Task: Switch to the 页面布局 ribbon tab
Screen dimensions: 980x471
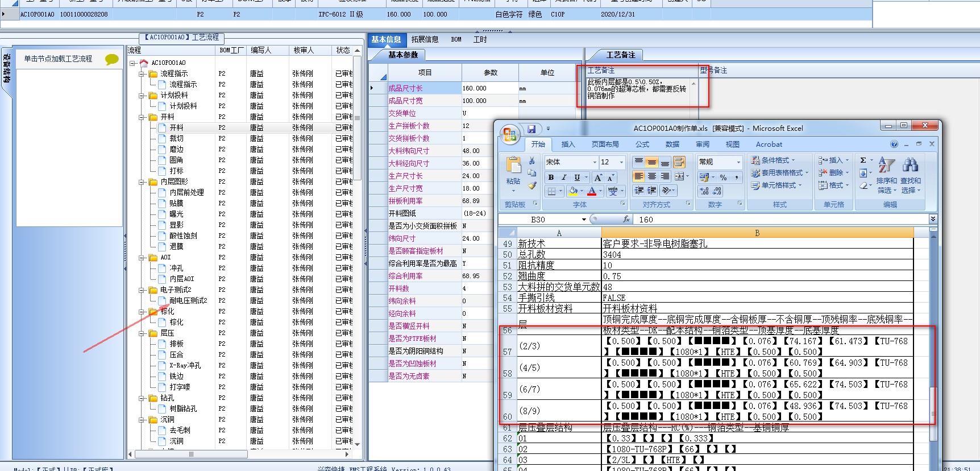Action: pos(605,144)
